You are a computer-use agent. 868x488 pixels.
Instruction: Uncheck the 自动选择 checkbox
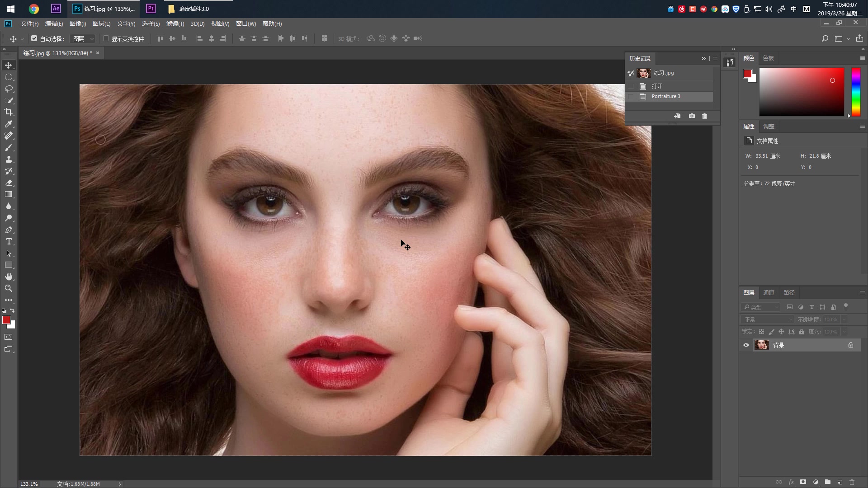coord(34,38)
